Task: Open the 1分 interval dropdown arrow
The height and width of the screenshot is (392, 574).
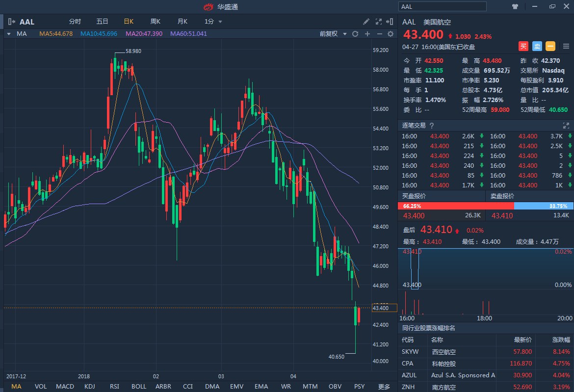Action: pos(220,22)
